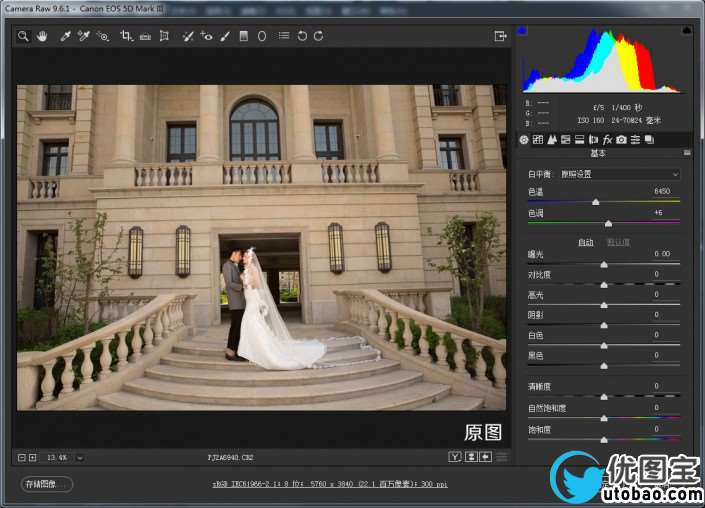705x508 pixels.
Task: Pick the White Balance eyedropper tool
Action: pyautogui.click(x=66, y=36)
